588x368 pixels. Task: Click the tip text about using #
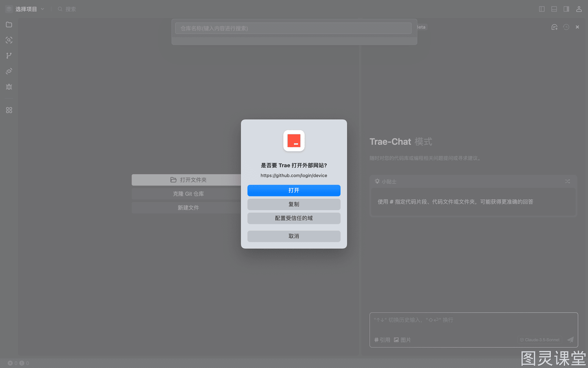[x=455, y=202]
